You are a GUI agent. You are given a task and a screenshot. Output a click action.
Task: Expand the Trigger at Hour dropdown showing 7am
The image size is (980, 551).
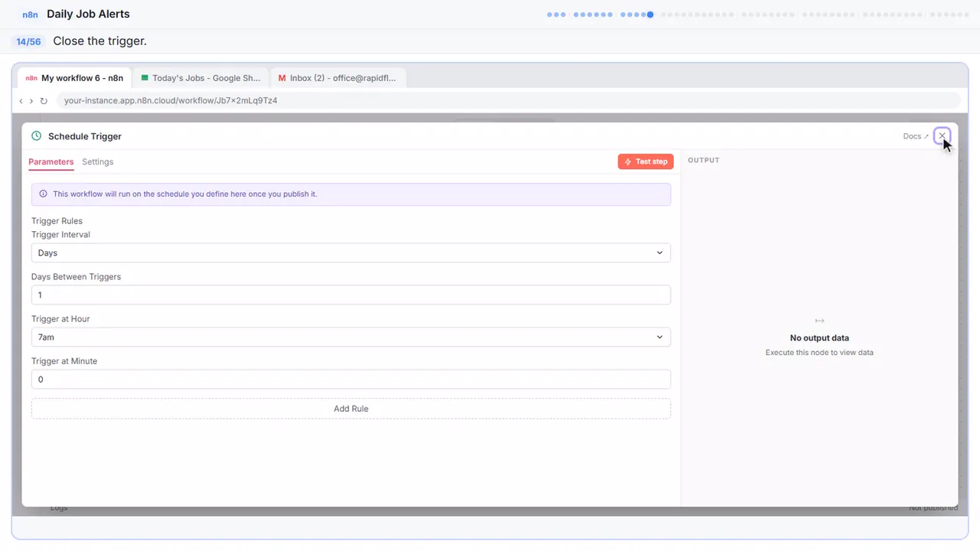[351, 337]
